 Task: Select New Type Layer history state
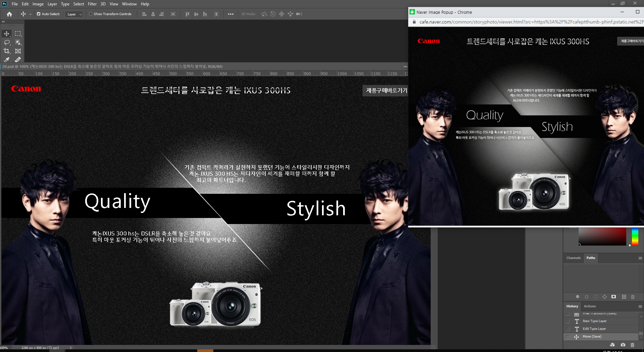click(x=601, y=321)
